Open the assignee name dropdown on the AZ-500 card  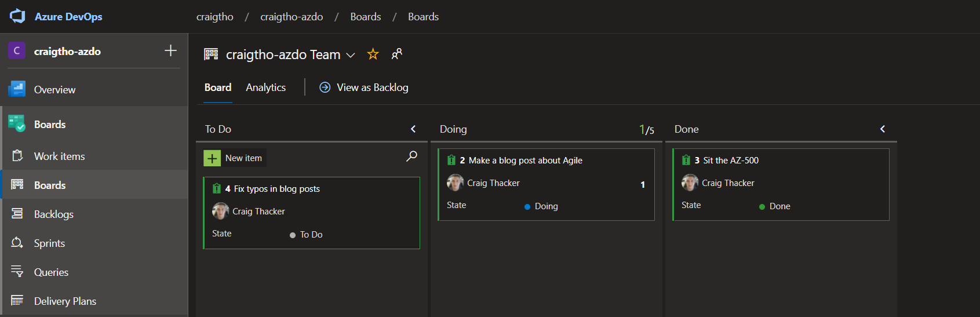click(x=728, y=183)
